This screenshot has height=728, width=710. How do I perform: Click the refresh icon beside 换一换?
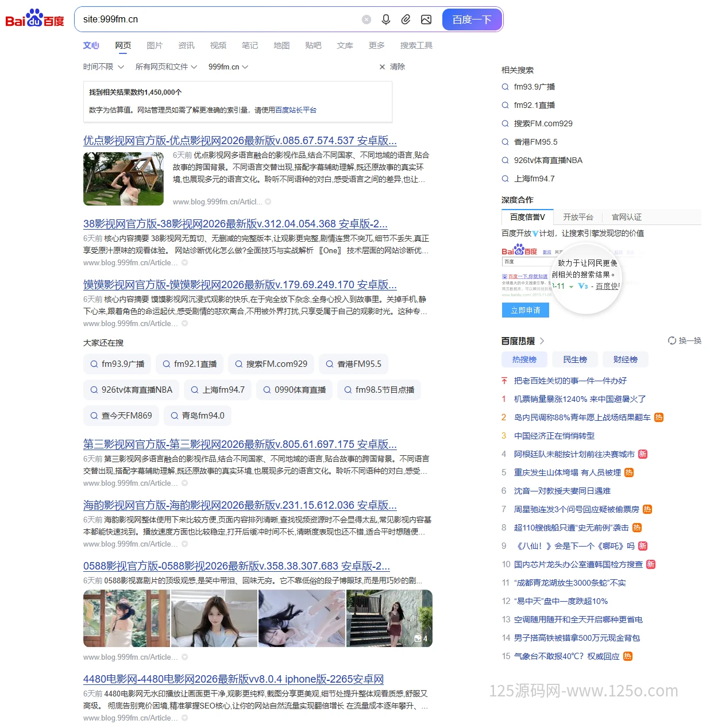point(672,340)
